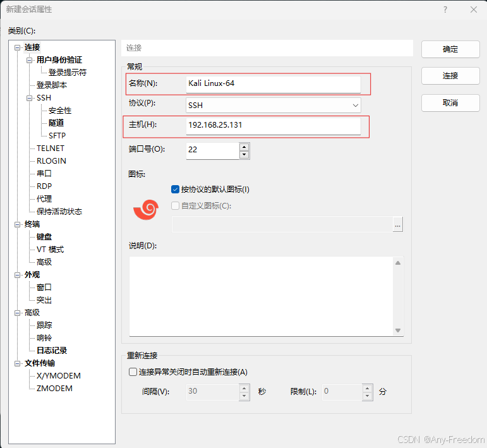The width and height of the screenshot is (487, 448).
Task: Select TELNET in the tree
Action: [51, 148]
